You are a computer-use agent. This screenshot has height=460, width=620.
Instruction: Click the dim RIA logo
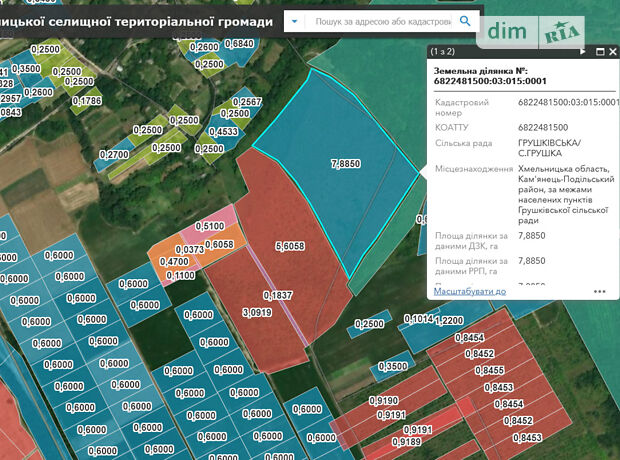click(529, 31)
